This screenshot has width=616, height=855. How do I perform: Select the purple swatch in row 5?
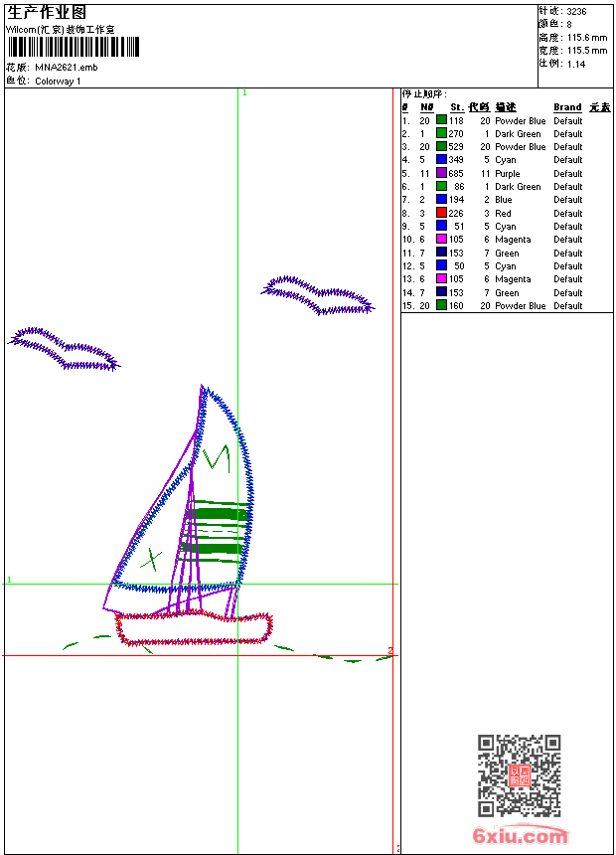441,173
